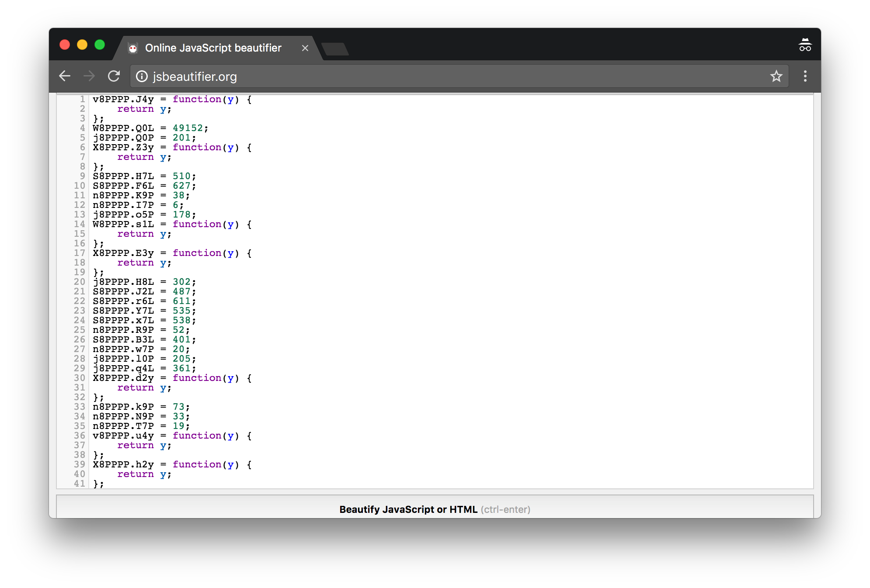The image size is (870, 588).
Task: Reload the jsbeautifier.org page
Action: pyautogui.click(x=114, y=76)
